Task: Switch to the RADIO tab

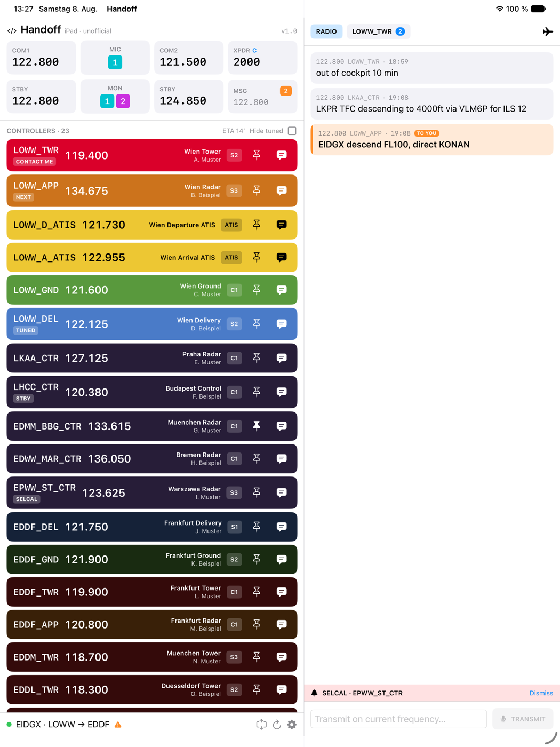Action: click(326, 31)
